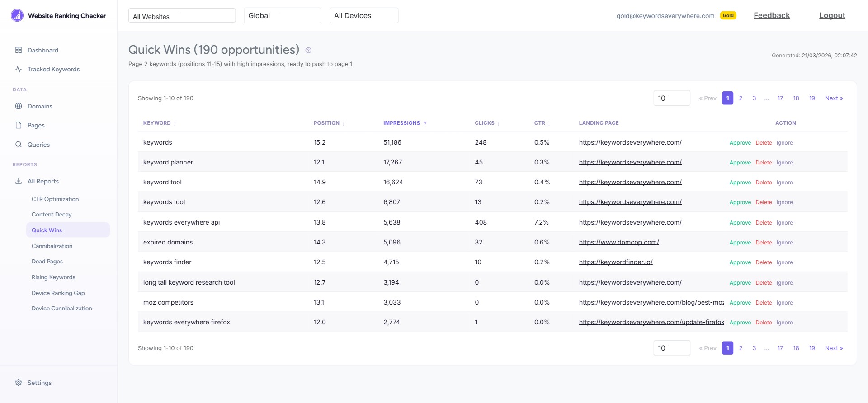This screenshot has width=868, height=403.
Task: Approve 'keywords everywhere firefox' row
Action: [x=740, y=323]
